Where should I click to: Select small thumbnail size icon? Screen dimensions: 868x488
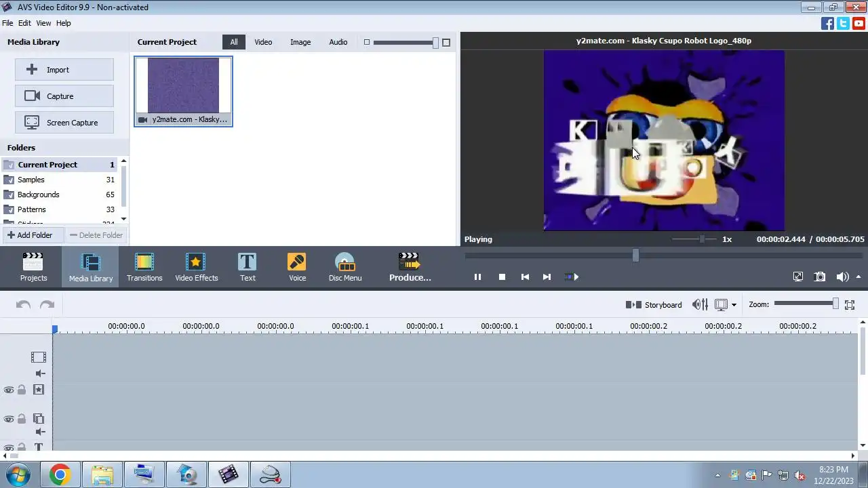click(367, 42)
